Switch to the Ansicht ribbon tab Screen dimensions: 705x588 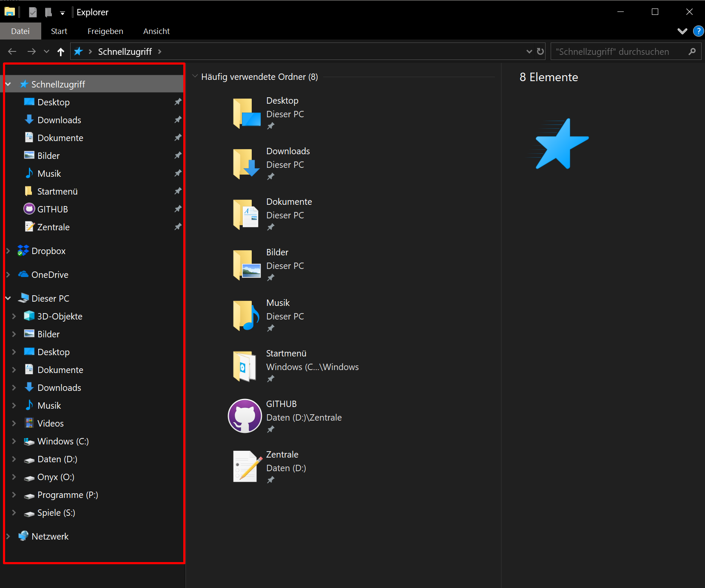pyautogui.click(x=156, y=31)
